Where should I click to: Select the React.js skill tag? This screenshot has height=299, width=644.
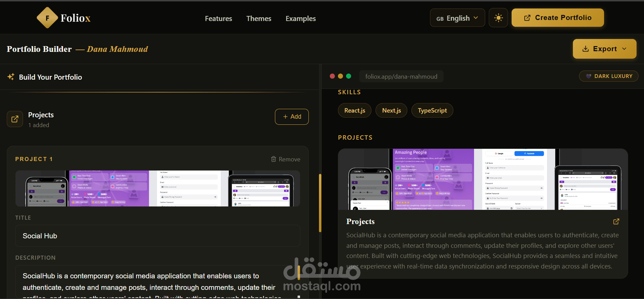355,111
